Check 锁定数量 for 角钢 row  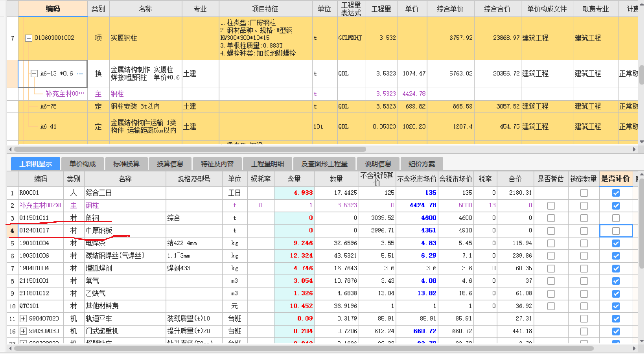coord(584,218)
